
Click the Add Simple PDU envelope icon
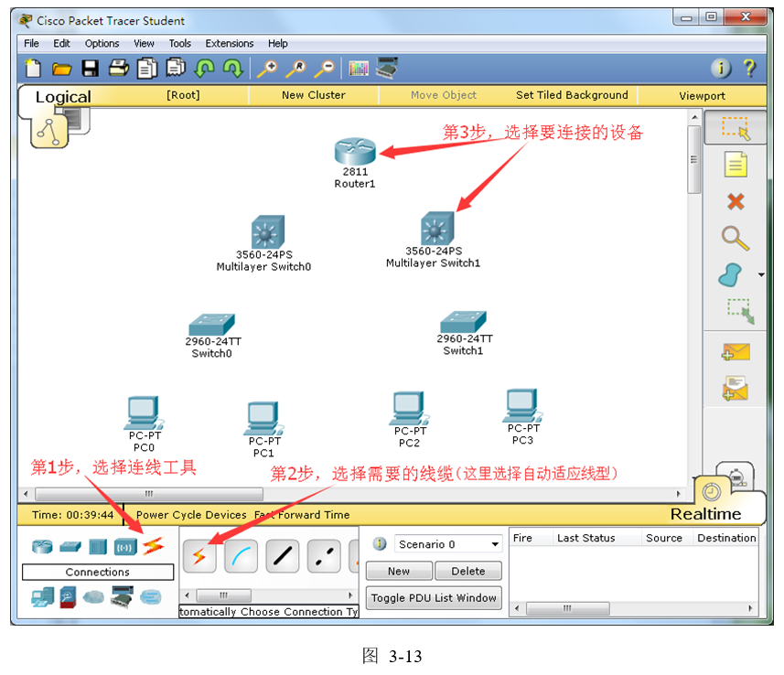click(735, 352)
